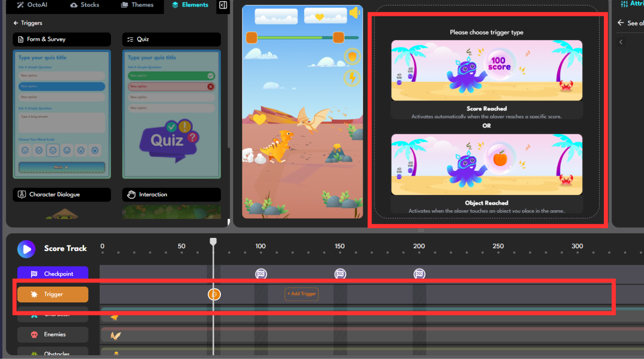Viewport: 644px width, 359px height.
Task: Play the Score Track timeline
Action: [x=26, y=249]
